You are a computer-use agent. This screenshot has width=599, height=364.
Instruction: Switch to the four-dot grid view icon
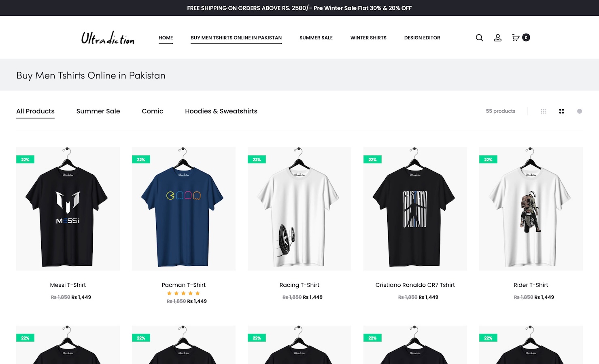tap(561, 111)
